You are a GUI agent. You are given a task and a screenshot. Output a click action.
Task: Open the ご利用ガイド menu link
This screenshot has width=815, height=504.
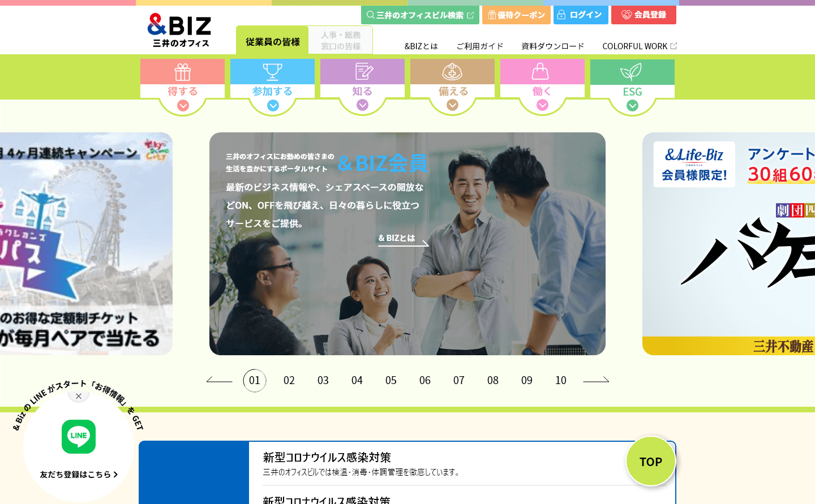click(480, 46)
